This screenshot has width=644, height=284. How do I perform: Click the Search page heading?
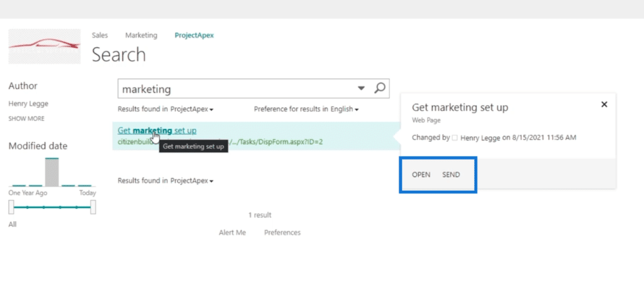[119, 55]
